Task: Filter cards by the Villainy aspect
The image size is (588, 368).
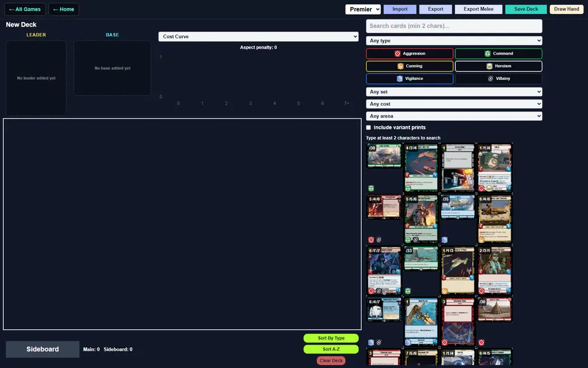Action: pyautogui.click(x=499, y=79)
